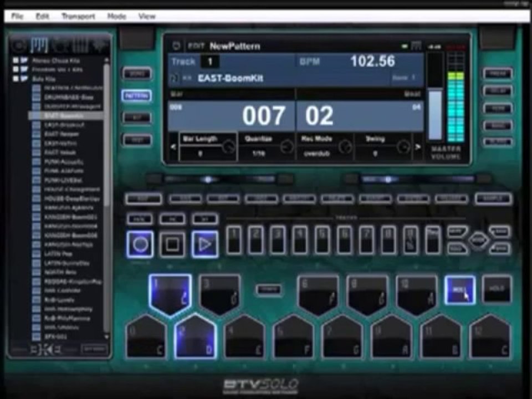Hit pad 0 labeled C
Image resolution: width=532 pixels, height=399 pixels.
coord(146,336)
